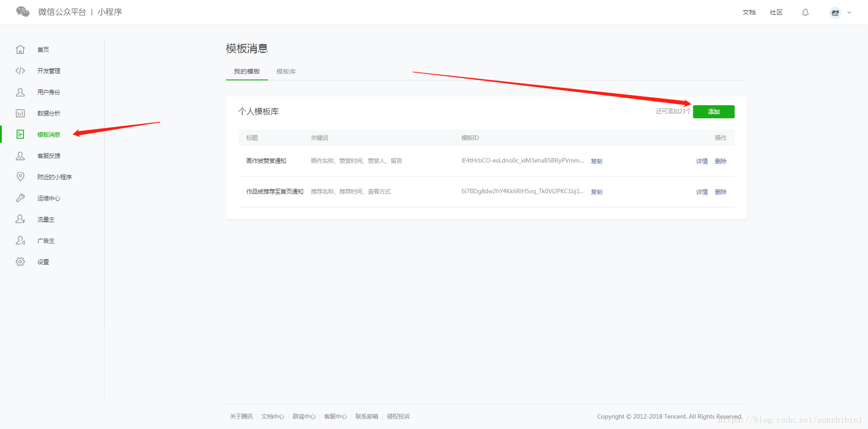The width and height of the screenshot is (868, 429).
Task: Open 数据分析 via the bar chart icon
Action: tap(20, 113)
